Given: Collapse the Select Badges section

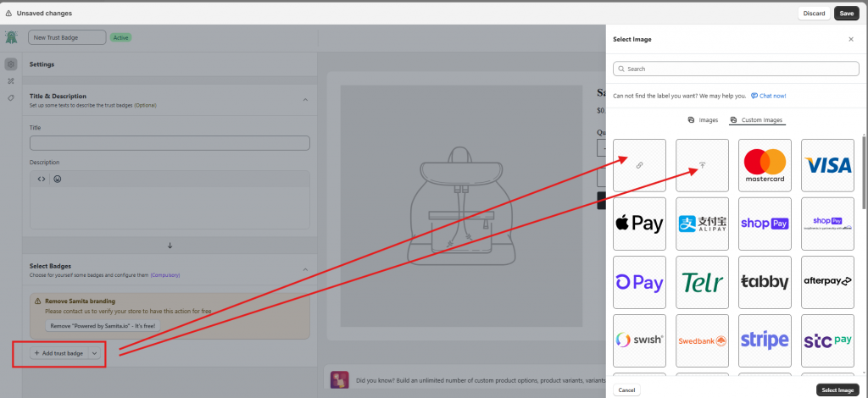Looking at the screenshot, I should [305, 269].
